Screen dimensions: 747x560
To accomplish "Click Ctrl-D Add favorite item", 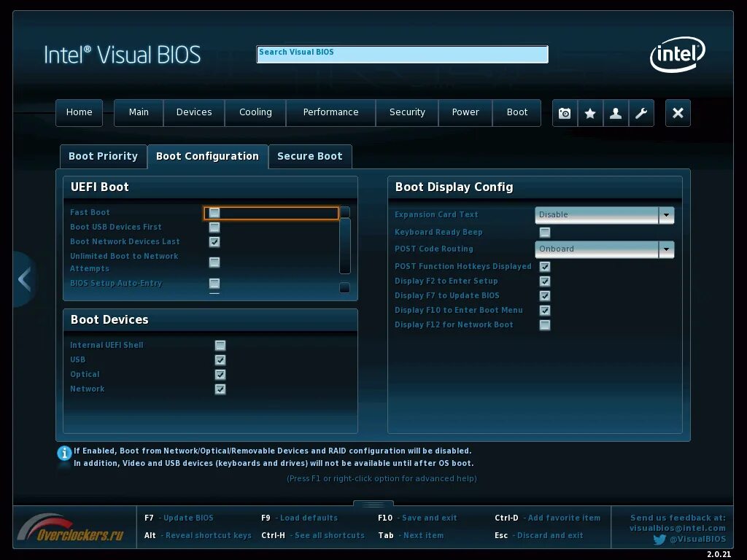I will tap(547, 518).
